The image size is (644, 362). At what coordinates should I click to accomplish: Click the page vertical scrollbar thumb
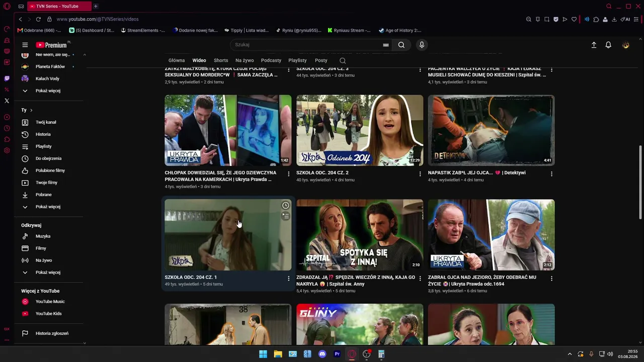click(640, 182)
